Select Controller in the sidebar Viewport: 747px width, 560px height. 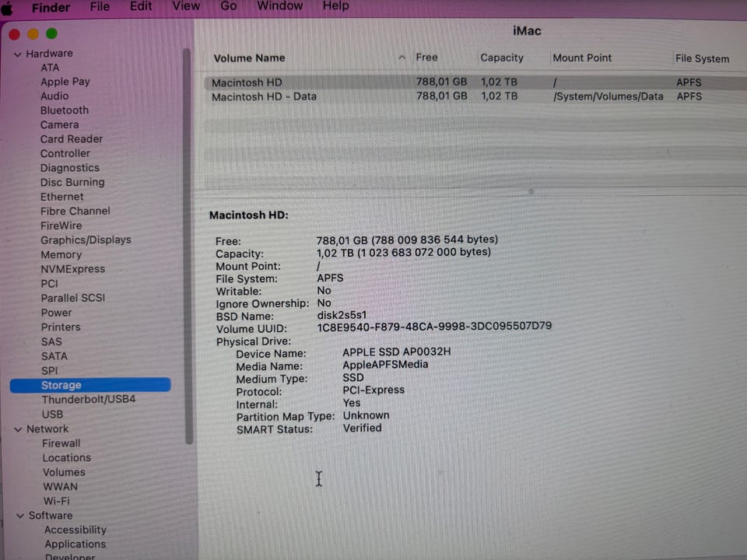(65, 153)
